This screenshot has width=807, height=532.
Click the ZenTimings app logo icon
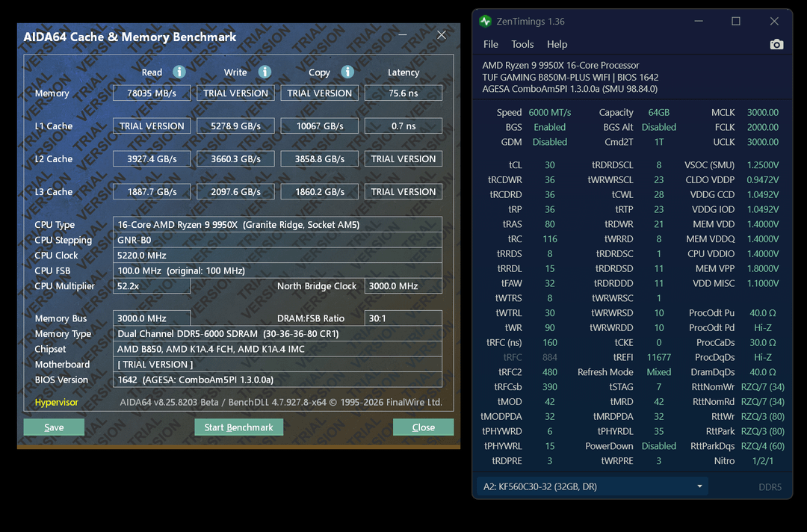[x=486, y=21]
